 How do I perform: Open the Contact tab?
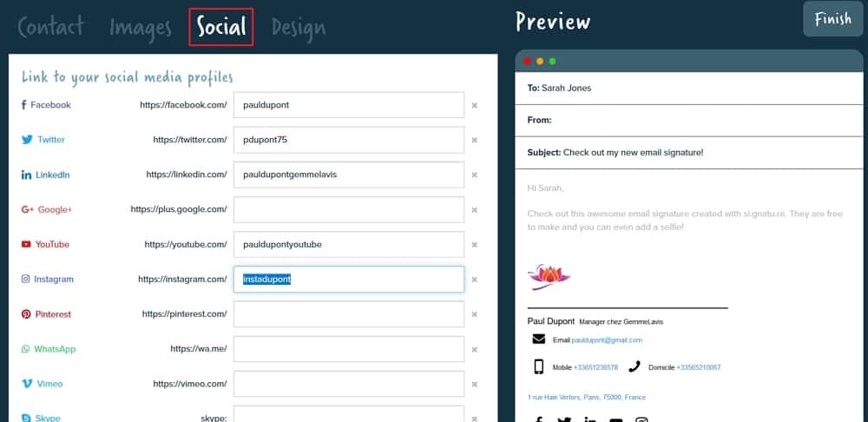(x=51, y=26)
